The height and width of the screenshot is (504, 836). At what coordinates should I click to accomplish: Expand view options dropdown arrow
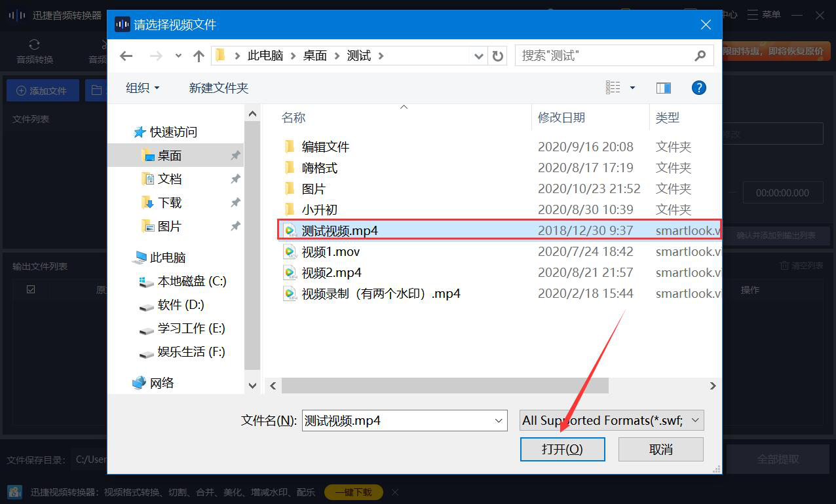coord(632,88)
